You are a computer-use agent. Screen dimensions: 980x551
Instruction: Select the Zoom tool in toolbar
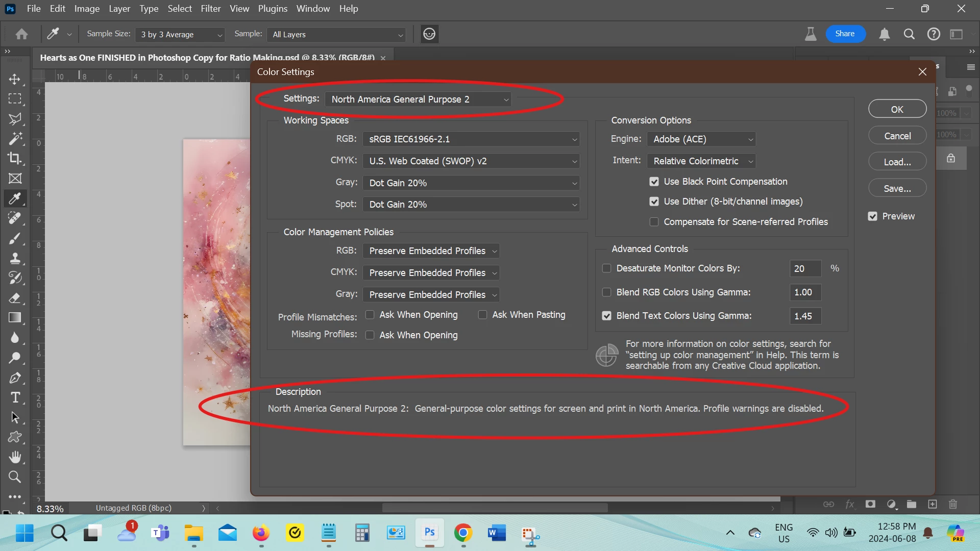(x=14, y=477)
